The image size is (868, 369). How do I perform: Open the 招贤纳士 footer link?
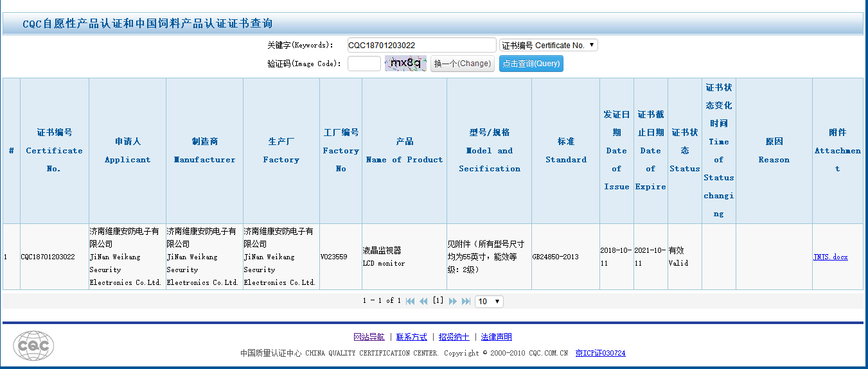pos(454,337)
